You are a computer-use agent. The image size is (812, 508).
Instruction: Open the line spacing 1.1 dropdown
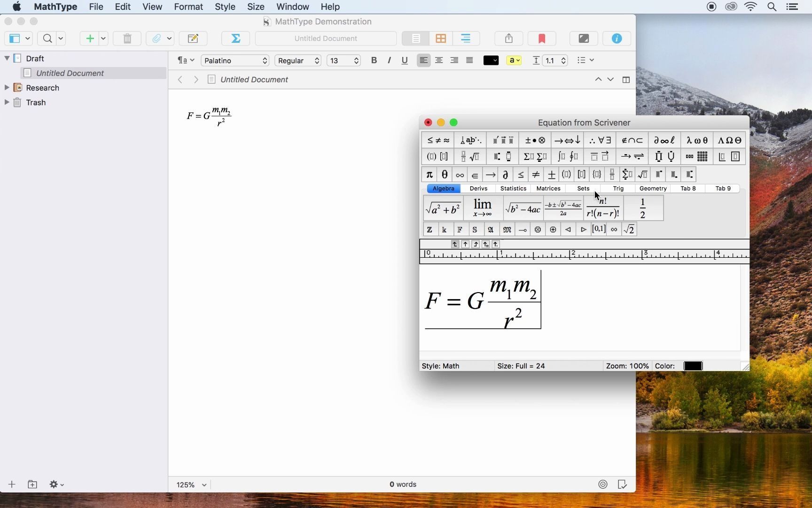click(555, 61)
